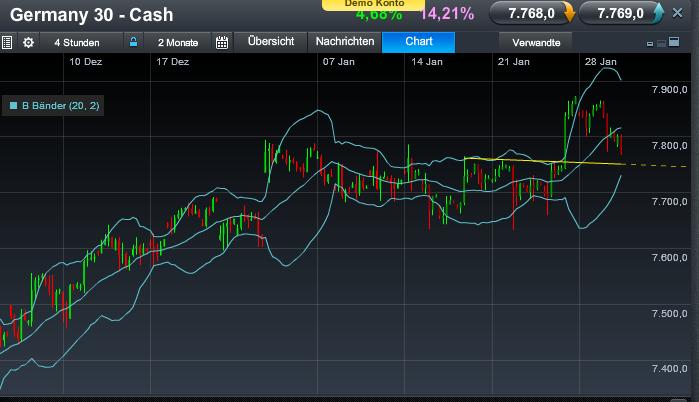The width and height of the screenshot is (699, 402).
Task: Toggle the blue lock icon
Action: click(133, 42)
